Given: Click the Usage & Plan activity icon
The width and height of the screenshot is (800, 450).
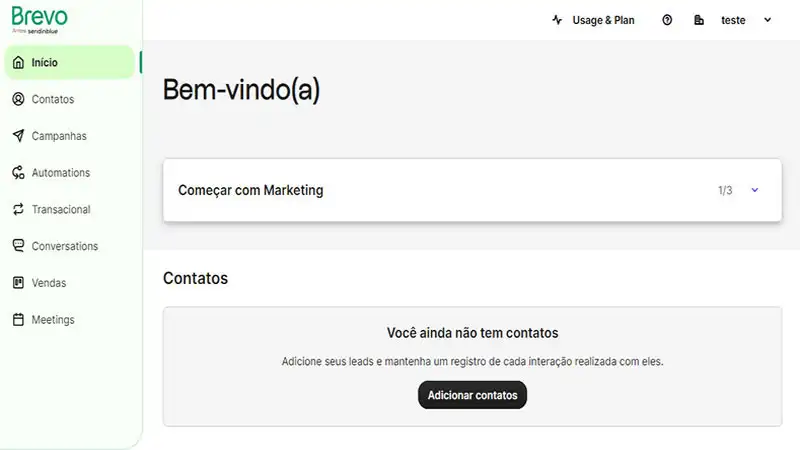Looking at the screenshot, I should click(x=557, y=20).
